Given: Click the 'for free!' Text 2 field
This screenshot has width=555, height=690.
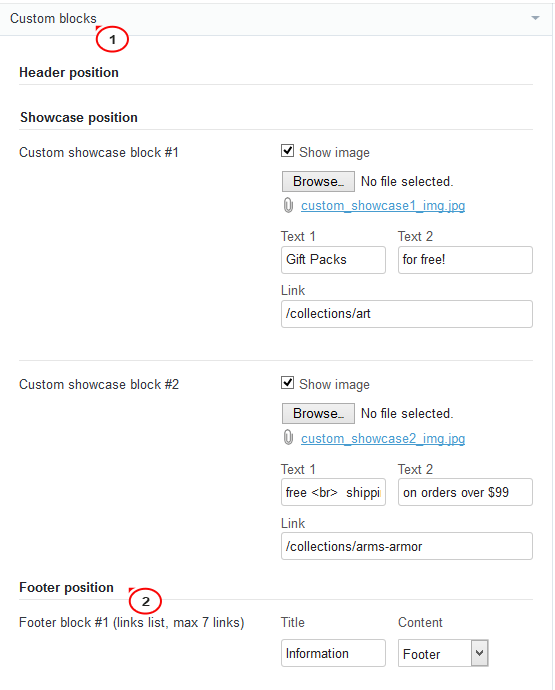Looking at the screenshot, I should click(465, 260).
